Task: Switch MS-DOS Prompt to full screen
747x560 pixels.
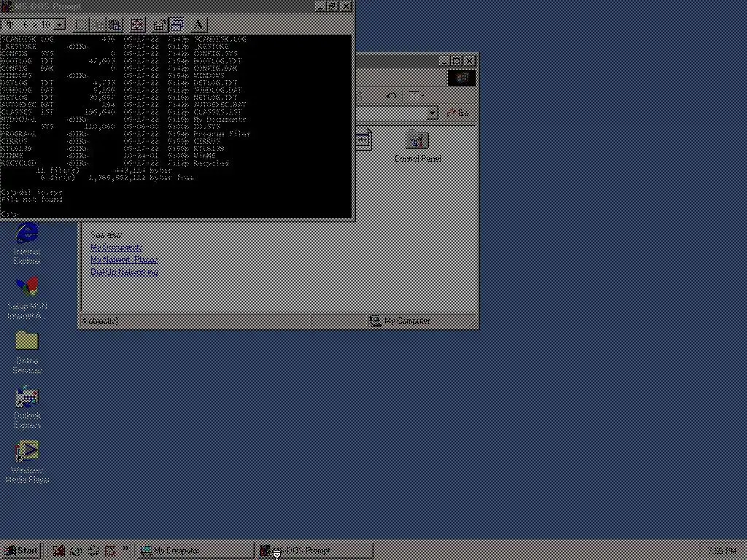Action: pos(137,24)
